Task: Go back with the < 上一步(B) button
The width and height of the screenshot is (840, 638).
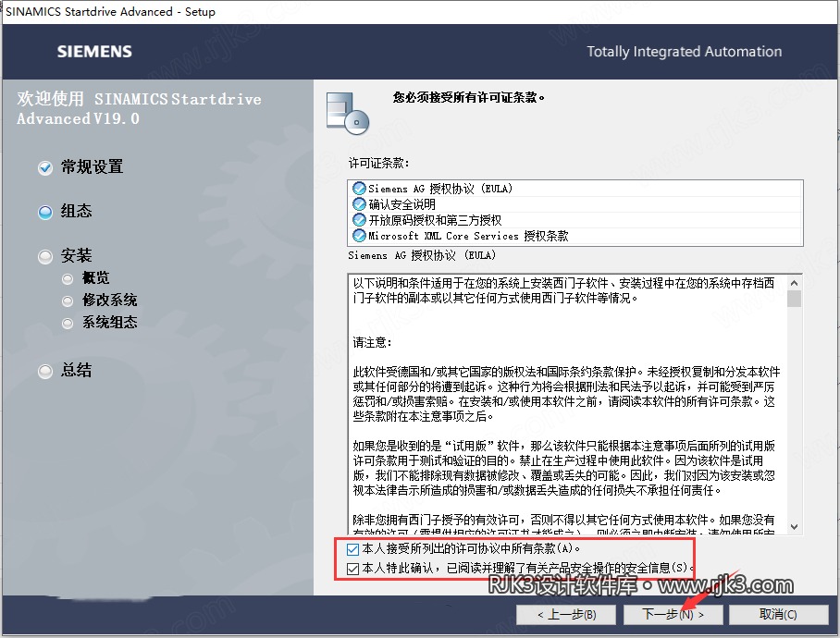Action: pos(567,615)
